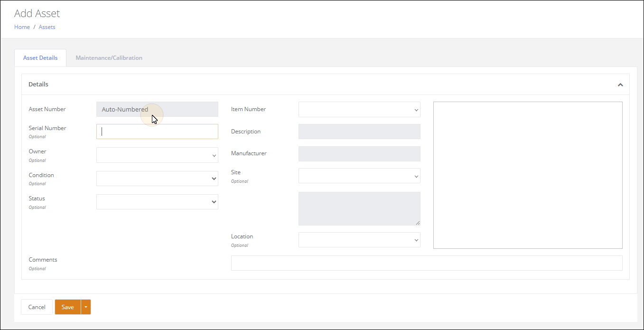Click the Auto-Numbered Asset Number field

tap(157, 109)
